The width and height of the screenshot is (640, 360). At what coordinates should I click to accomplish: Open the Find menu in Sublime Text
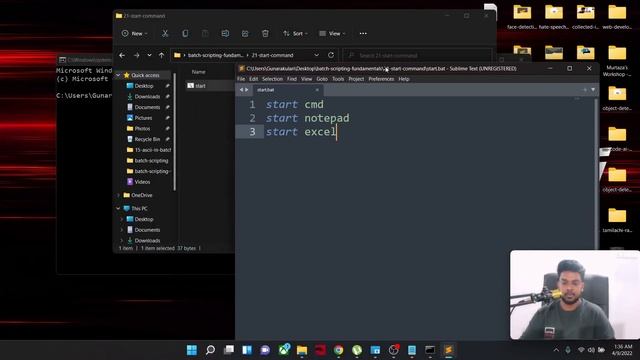[291, 79]
